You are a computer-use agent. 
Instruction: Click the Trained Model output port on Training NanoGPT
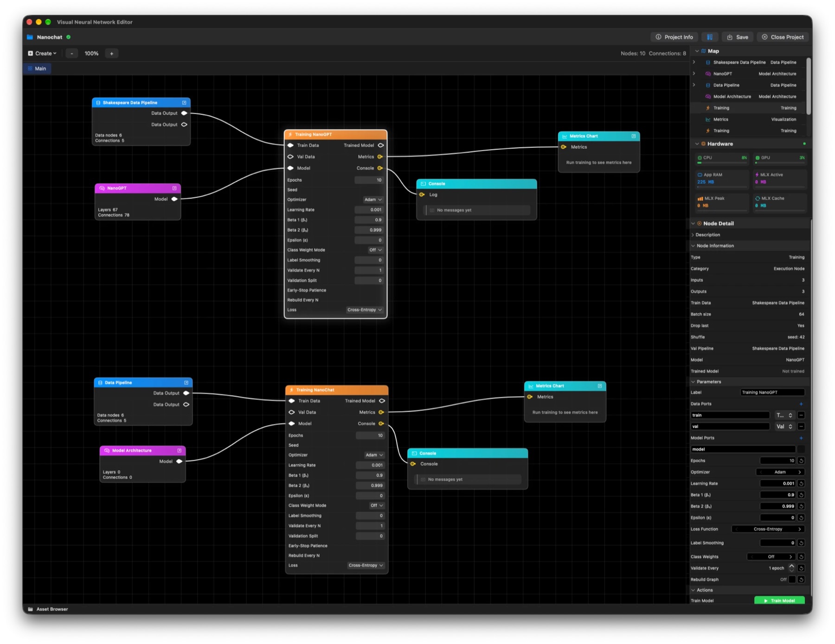(381, 146)
